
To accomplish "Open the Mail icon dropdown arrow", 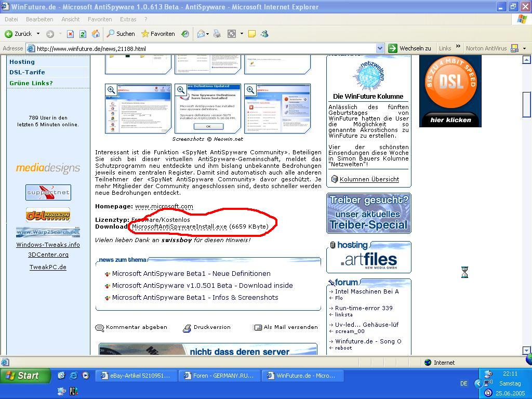I will (x=208, y=34).
